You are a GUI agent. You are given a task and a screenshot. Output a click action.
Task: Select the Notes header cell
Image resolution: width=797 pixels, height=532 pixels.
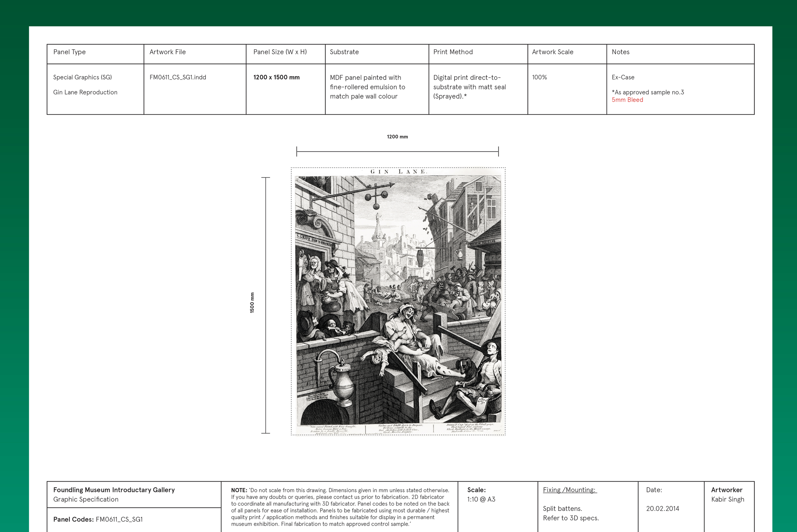(620, 52)
